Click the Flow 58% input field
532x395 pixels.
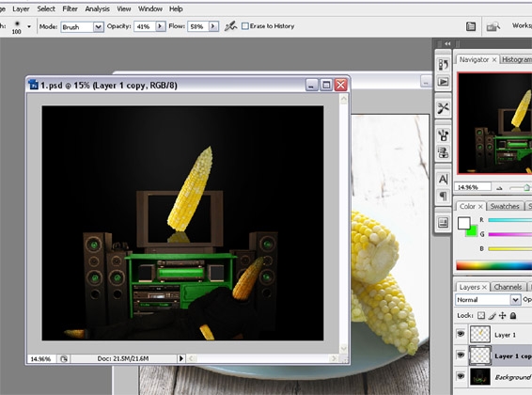pyautogui.click(x=198, y=26)
